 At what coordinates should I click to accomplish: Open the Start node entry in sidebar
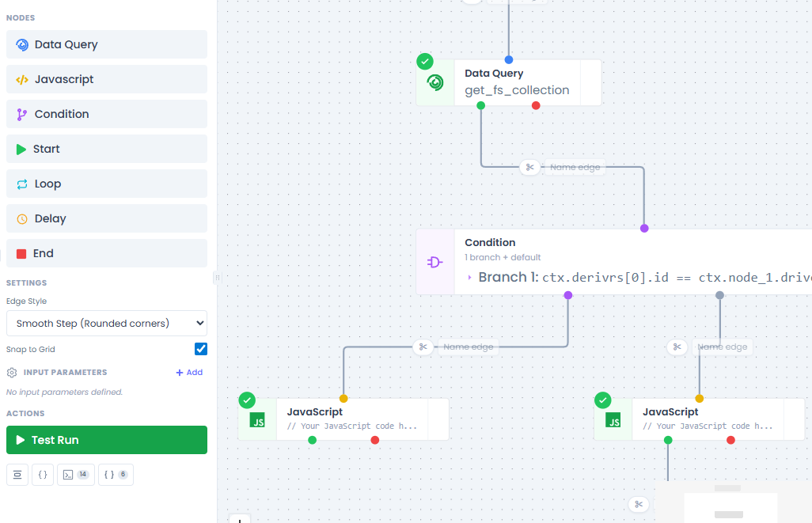coord(107,149)
